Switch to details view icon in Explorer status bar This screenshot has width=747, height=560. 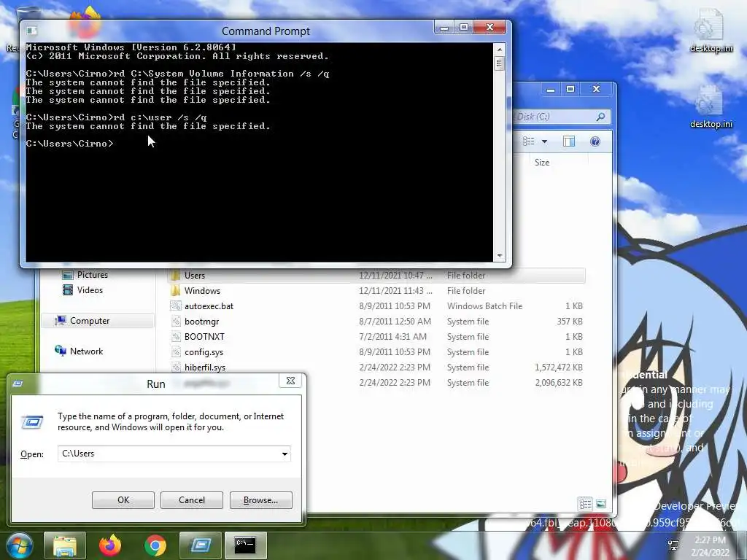pyautogui.click(x=585, y=504)
